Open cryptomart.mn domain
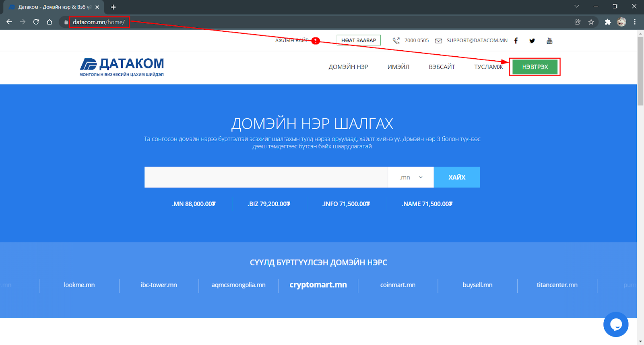 (318, 285)
